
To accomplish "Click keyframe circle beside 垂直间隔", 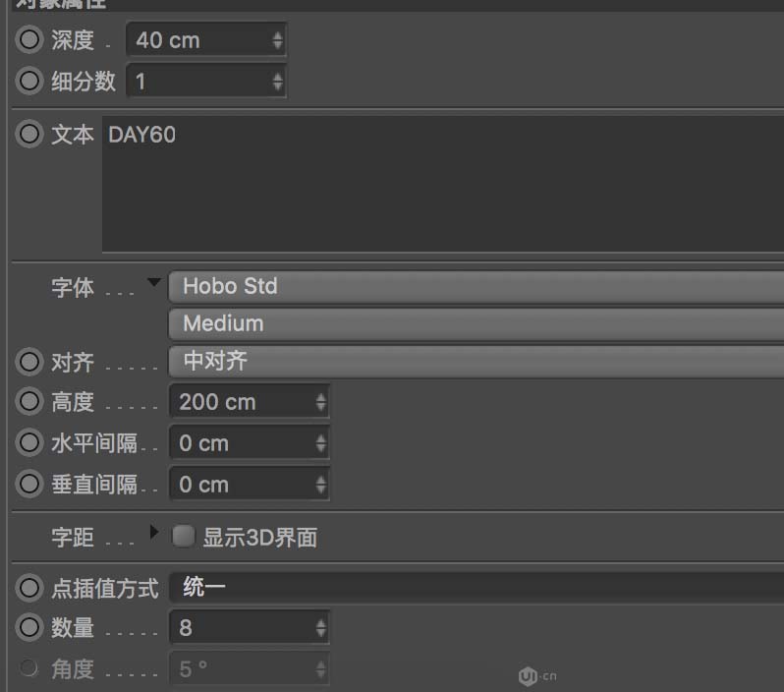I will [x=30, y=485].
